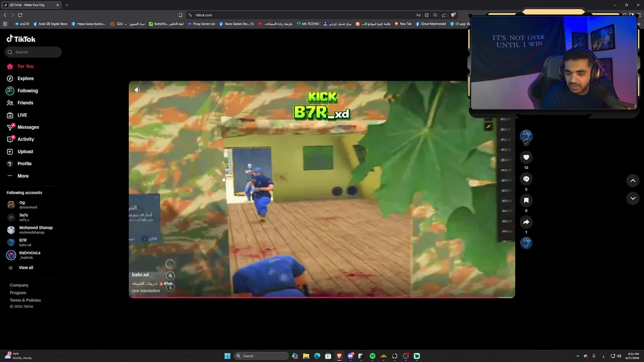Open the Following sidebar item

tap(22, 90)
